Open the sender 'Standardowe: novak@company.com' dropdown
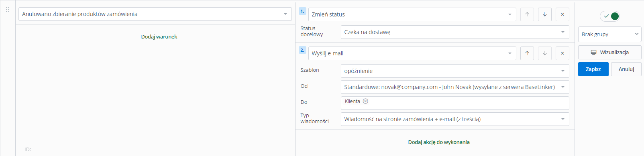The image size is (644, 156). click(455, 87)
